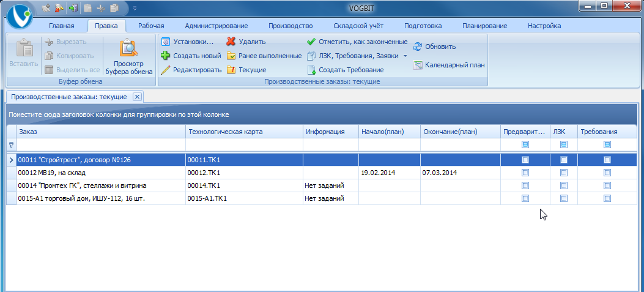The width and height of the screenshot is (644, 292).
Task: Click the copy pages icon in quick access toolbar
Action: pyautogui.click(x=114, y=7)
